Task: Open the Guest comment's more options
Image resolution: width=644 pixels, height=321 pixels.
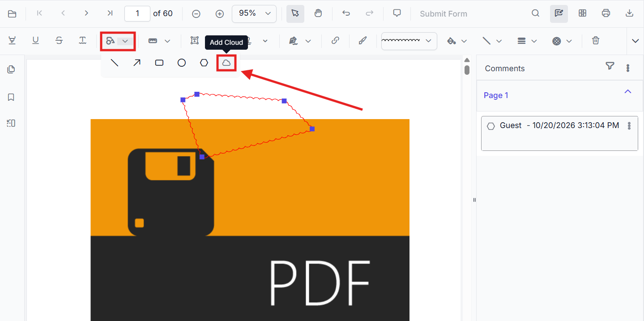Action: pos(629,126)
